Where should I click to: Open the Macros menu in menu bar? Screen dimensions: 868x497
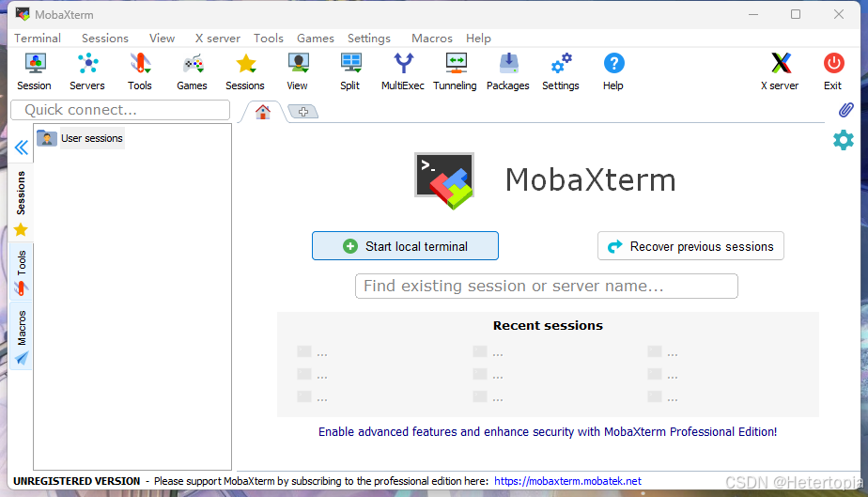coord(432,39)
